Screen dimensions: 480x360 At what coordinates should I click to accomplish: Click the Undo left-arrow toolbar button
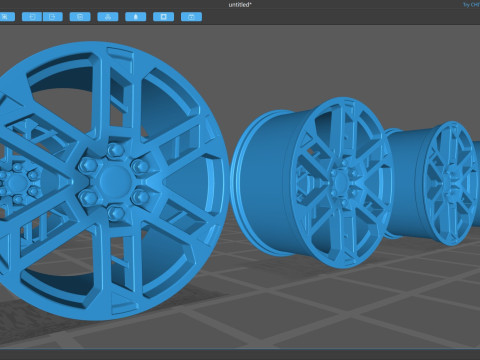(32, 17)
